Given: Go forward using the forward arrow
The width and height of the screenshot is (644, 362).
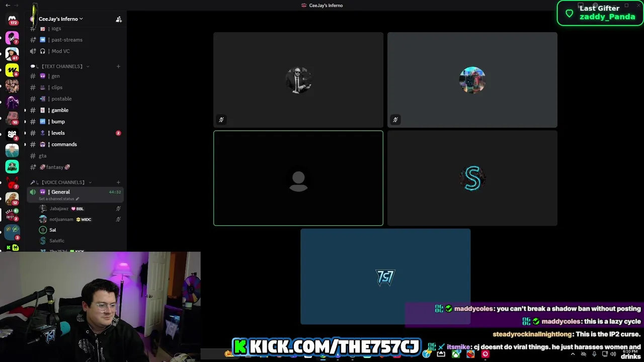Looking at the screenshot, I should click(16, 5).
